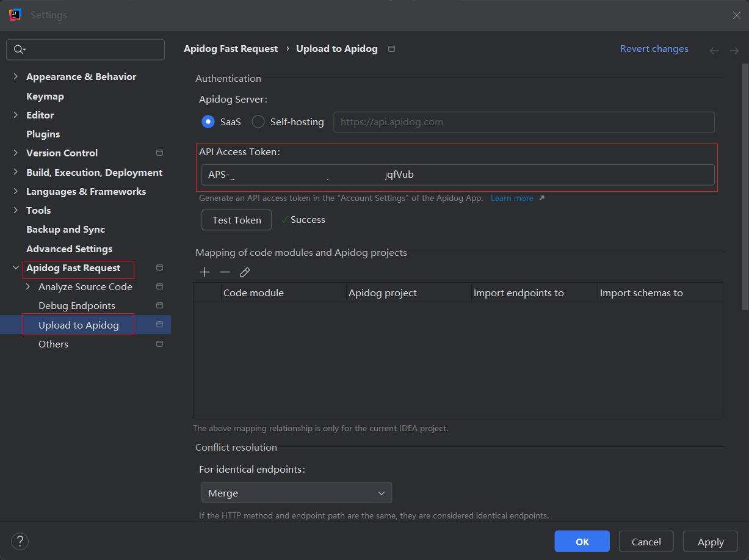Click Import endpoints to column header
749x560 pixels.
point(534,293)
